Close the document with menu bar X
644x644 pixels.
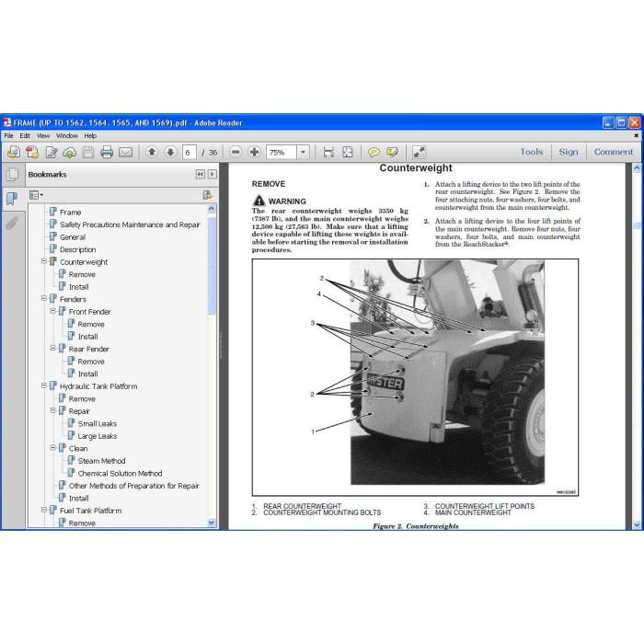click(637, 135)
